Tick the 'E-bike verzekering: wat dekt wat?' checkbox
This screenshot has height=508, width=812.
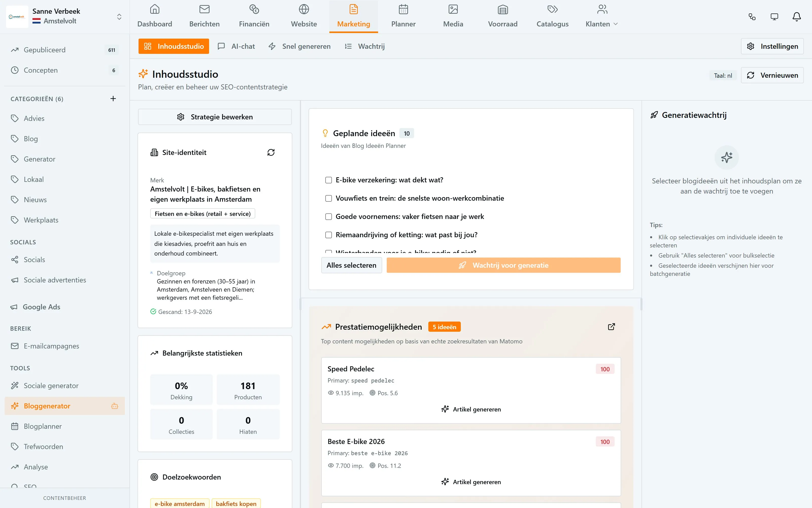pyautogui.click(x=329, y=180)
